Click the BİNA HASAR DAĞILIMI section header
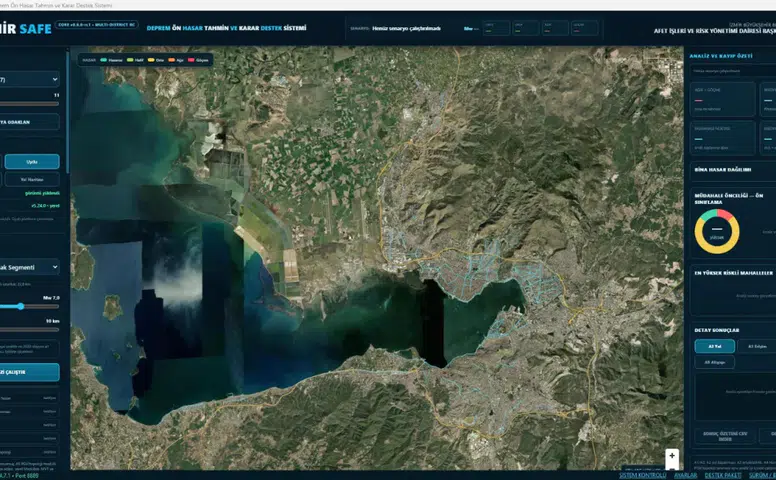Image resolution: width=776 pixels, height=480 pixels. point(723,169)
